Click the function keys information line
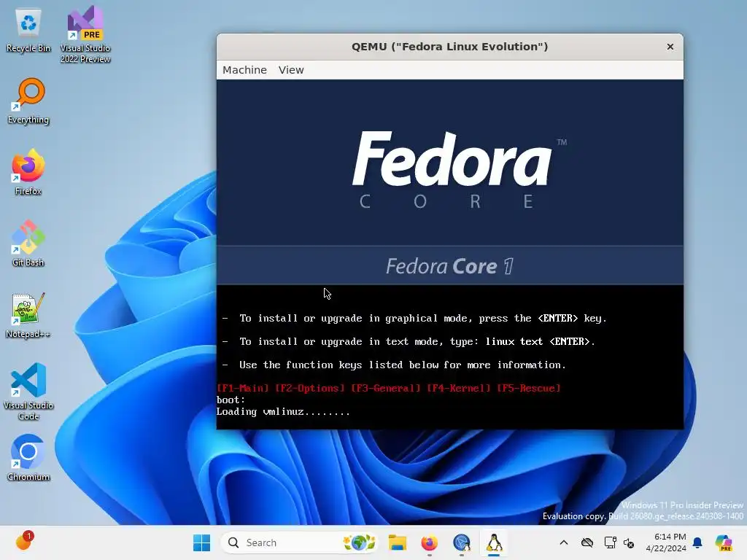The width and height of the screenshot is (747, 560). pos(394,365)
